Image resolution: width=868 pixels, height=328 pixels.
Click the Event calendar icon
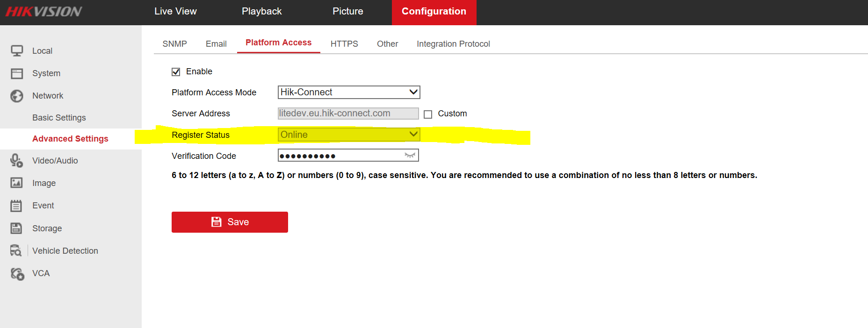(17, 206)
